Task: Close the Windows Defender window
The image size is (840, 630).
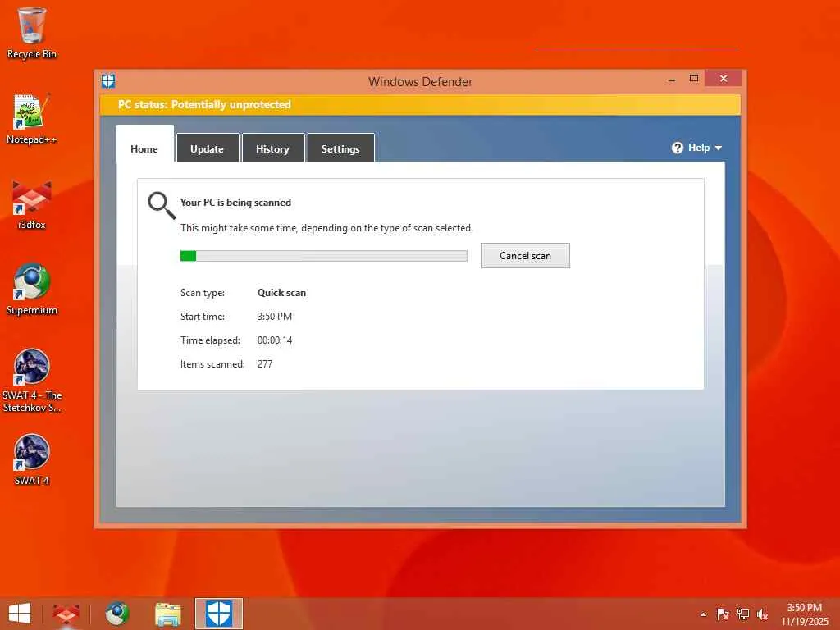Action: (x=724, y=79)
